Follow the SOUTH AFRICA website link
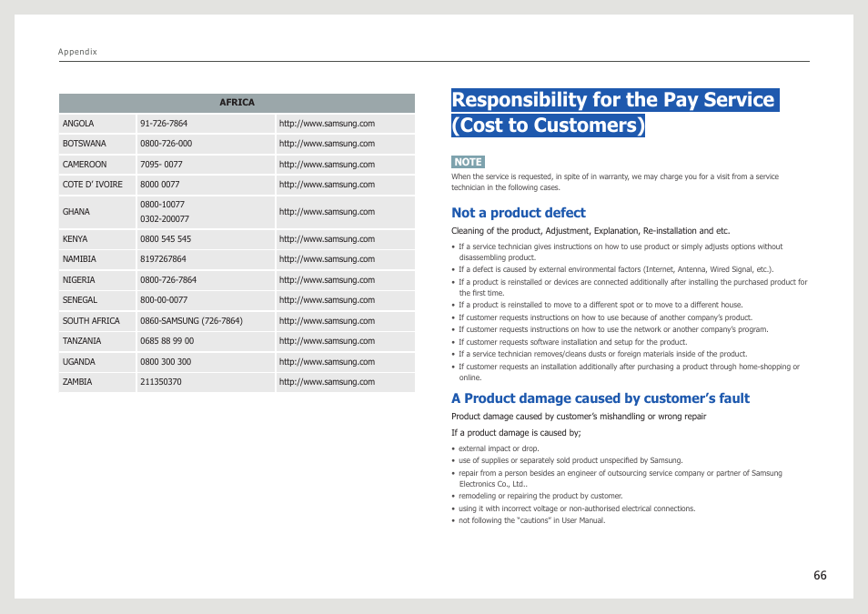The width and height of the screenshot is (868, 614). click(x=327, y=321)
